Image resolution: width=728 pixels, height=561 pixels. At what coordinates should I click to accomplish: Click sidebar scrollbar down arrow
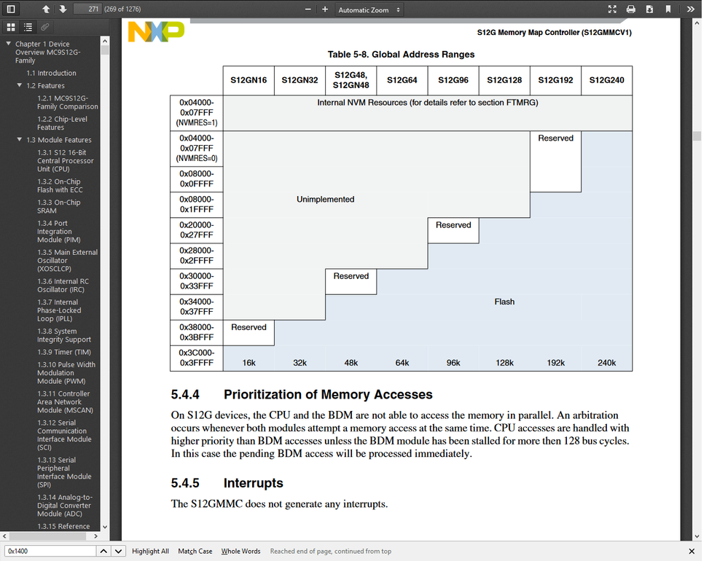(105, 527)
